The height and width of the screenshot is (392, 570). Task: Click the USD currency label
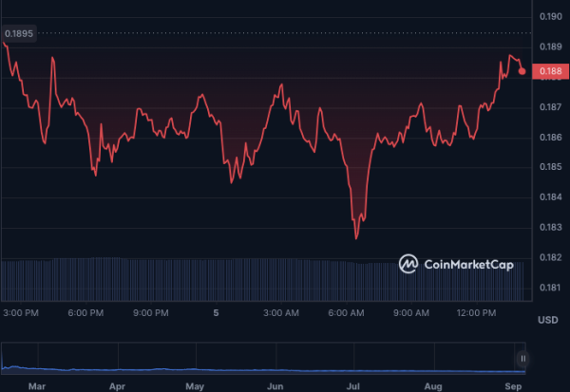pos(548,318)
